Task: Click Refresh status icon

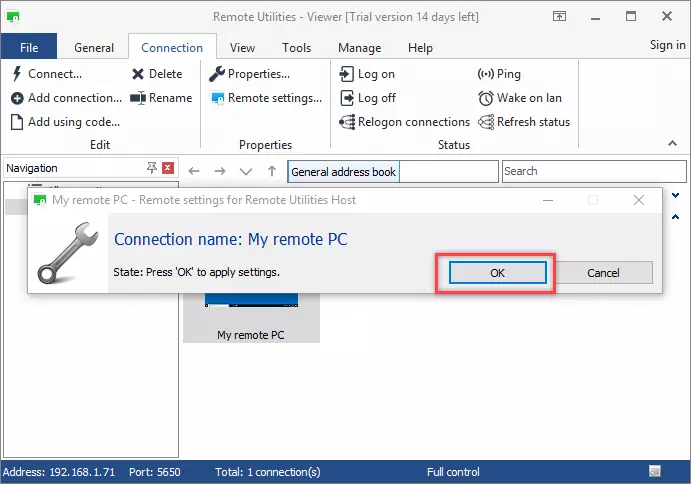Action: (487, 122)
